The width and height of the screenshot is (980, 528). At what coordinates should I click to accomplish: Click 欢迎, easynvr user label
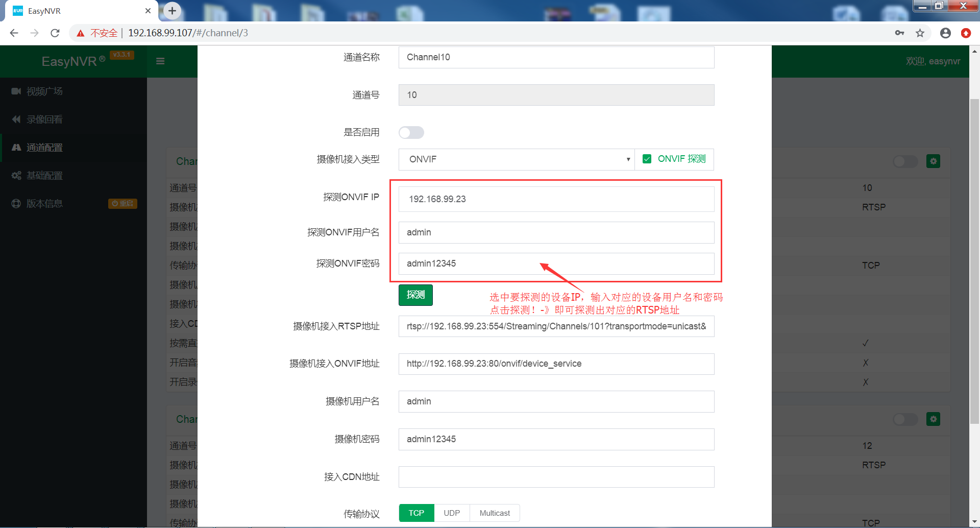[x=933, y=61]
